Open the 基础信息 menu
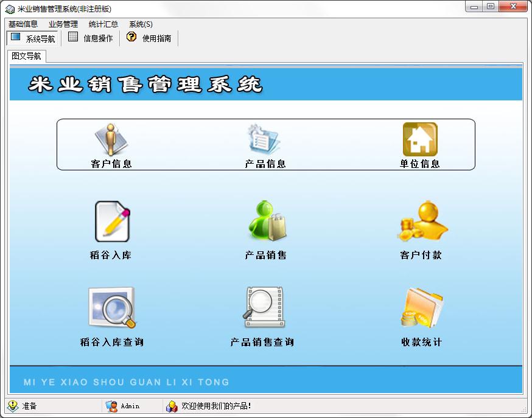 click(23, 24)
